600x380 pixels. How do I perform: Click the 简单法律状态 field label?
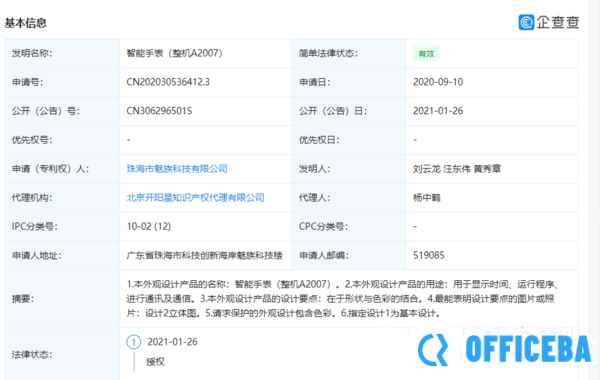[x=328, y=53]
